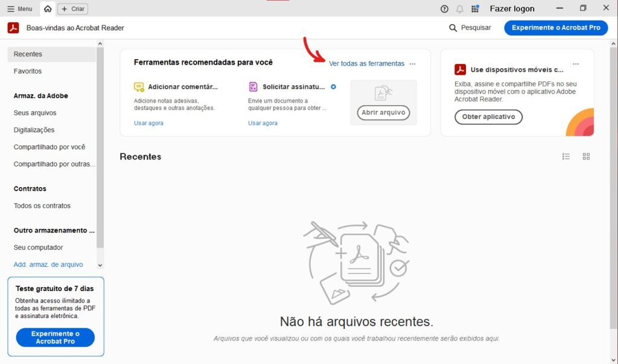Click the Solicitar assinatura tool icon
The width and height of the screenshot is (618, 364).
pyautogui.click(x=253, y=87)
